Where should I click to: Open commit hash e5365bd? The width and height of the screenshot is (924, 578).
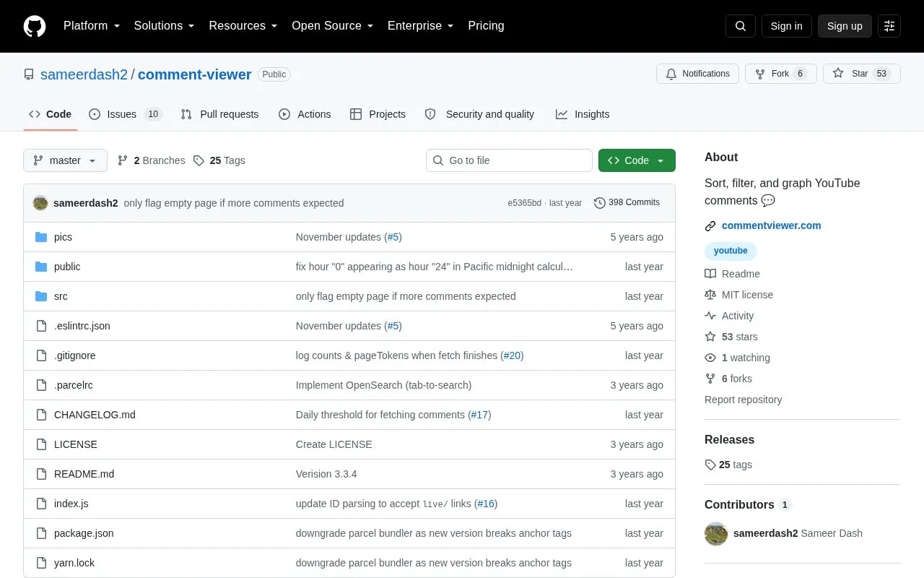(524, 203)
